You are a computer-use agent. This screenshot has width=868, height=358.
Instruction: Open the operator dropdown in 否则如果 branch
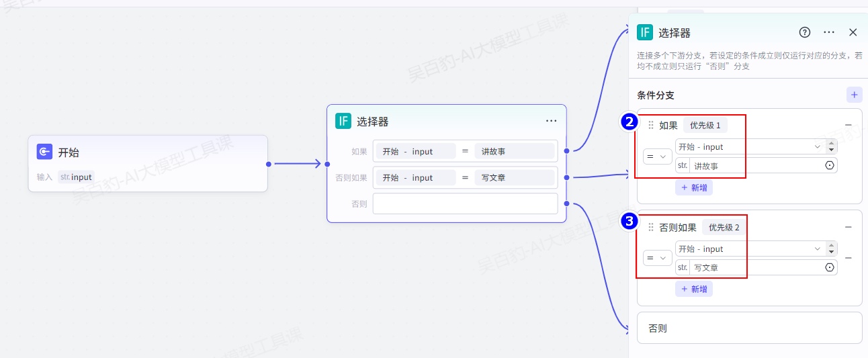pos(658,259)
